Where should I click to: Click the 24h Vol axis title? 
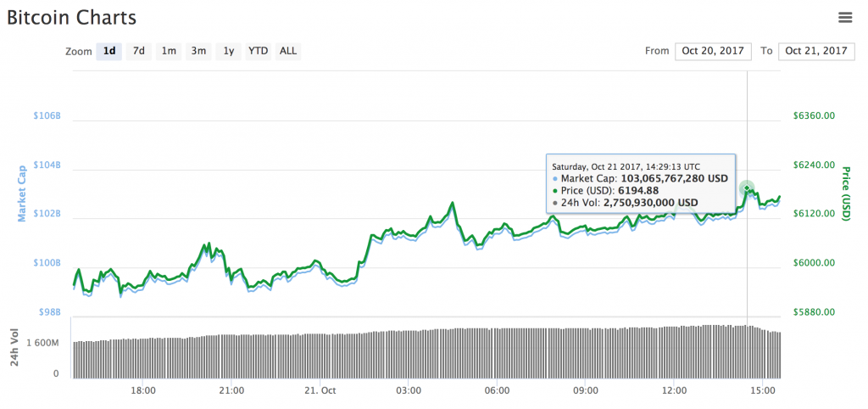pos(14,348)
